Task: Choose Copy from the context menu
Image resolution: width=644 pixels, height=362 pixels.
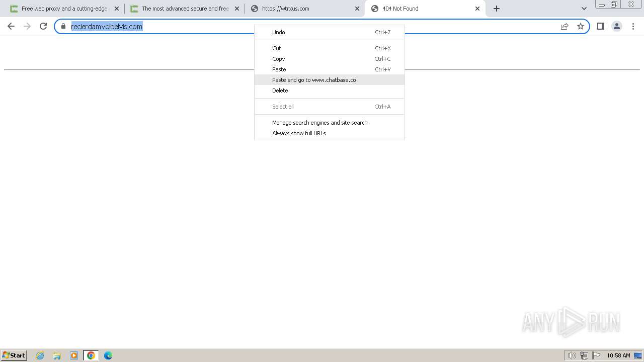Action: pos(329,59)
